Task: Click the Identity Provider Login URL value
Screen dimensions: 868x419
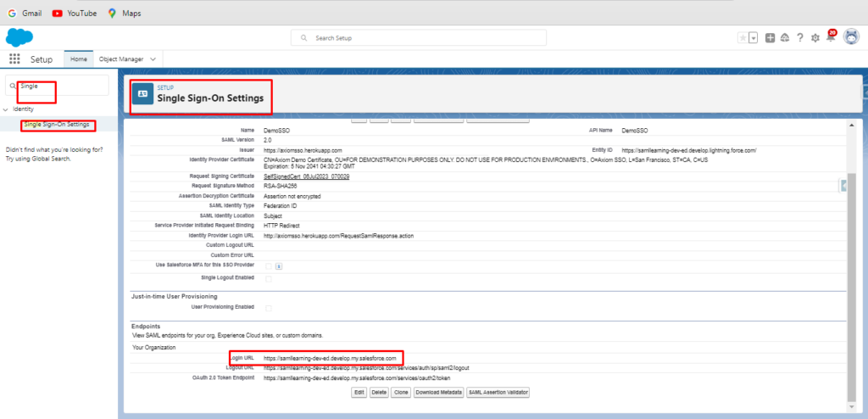Action: coord(338,236)
